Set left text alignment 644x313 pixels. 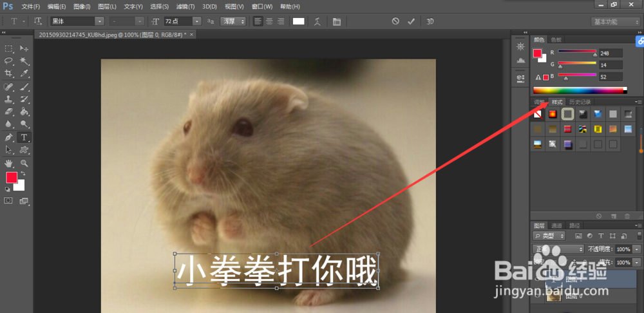pyautogui.click(x=258, y=21)
